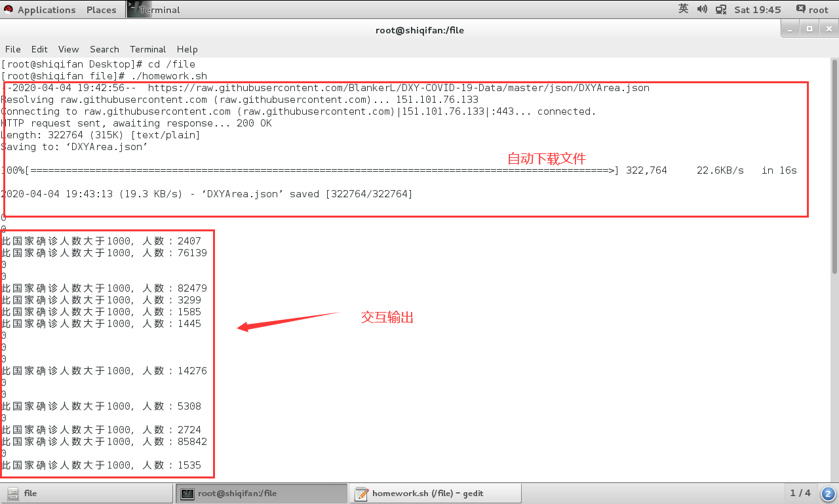The width and height of the screenshot is (839, 504).
Task: Click output line with count 2407
Action: tap(102, 241)
